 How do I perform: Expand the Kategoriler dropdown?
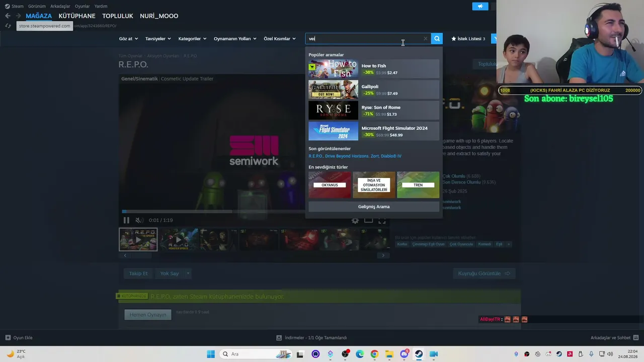193,39
